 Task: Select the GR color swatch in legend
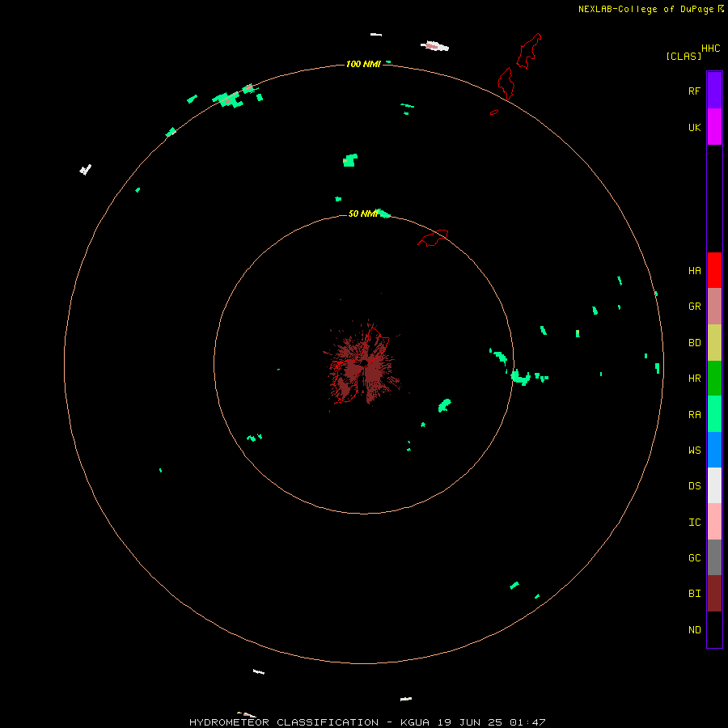(x=714, y=307)
